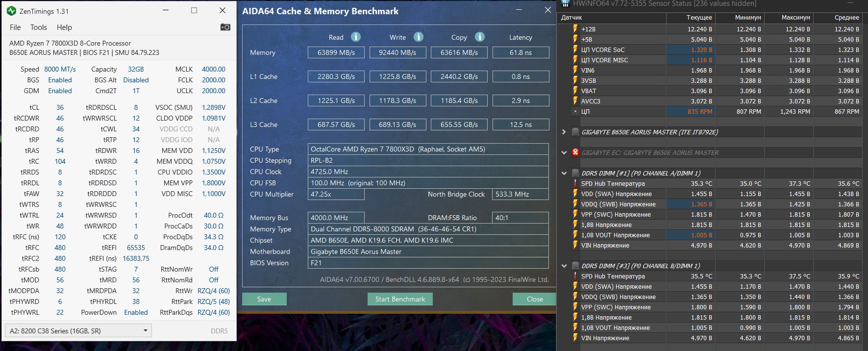Click the Memory Write result 92440 MB/s

coord(397,52)
